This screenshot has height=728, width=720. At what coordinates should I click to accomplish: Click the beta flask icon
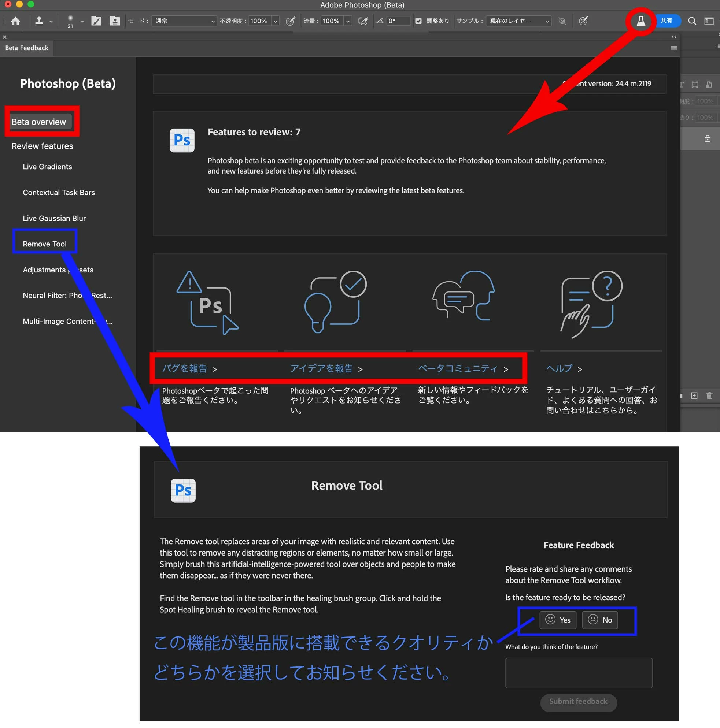coord(640,21)
